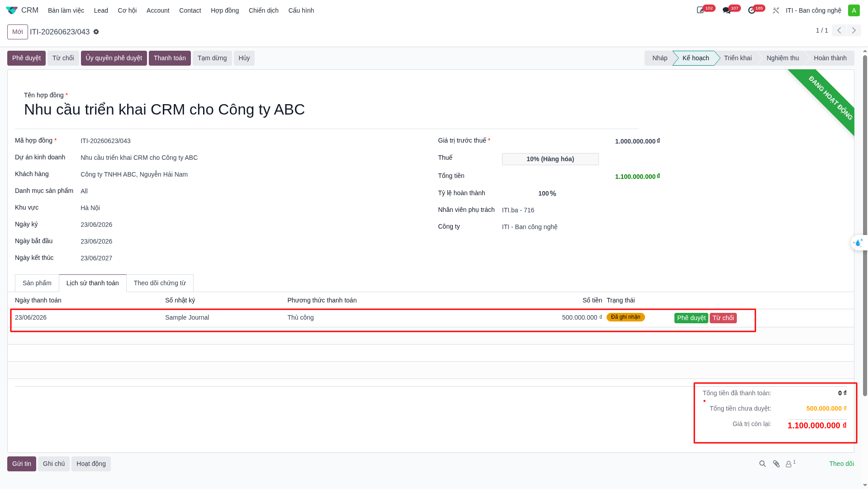Screen dimensions: 868x489
Task: Click the floating droplet sparkle icon
Action: [858, 243]
